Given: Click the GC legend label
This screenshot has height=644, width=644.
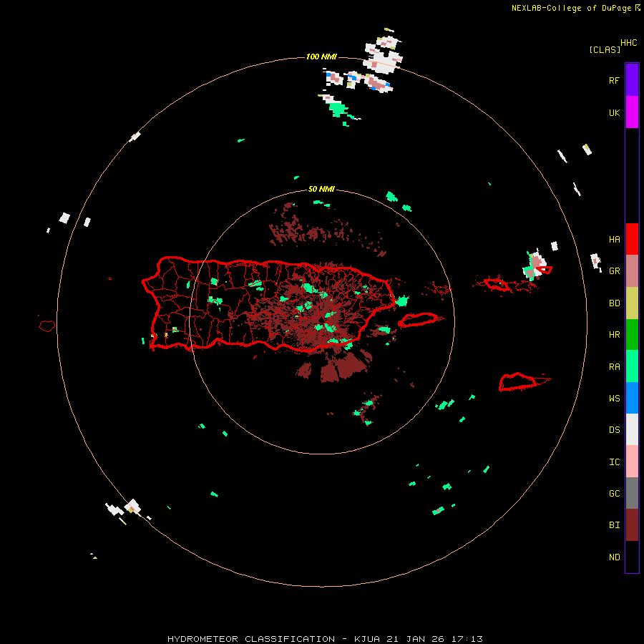Looking at the screenshot, I should pos(614,494).
